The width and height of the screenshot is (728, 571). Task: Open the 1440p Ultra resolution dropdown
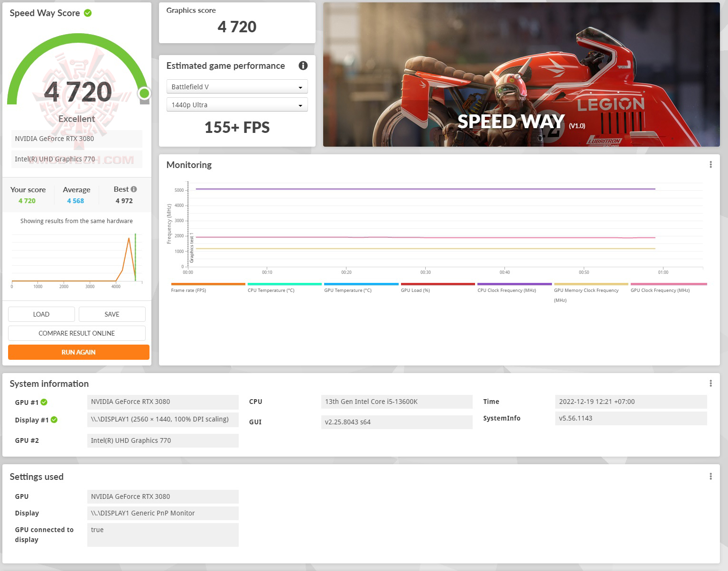[237, 104]
